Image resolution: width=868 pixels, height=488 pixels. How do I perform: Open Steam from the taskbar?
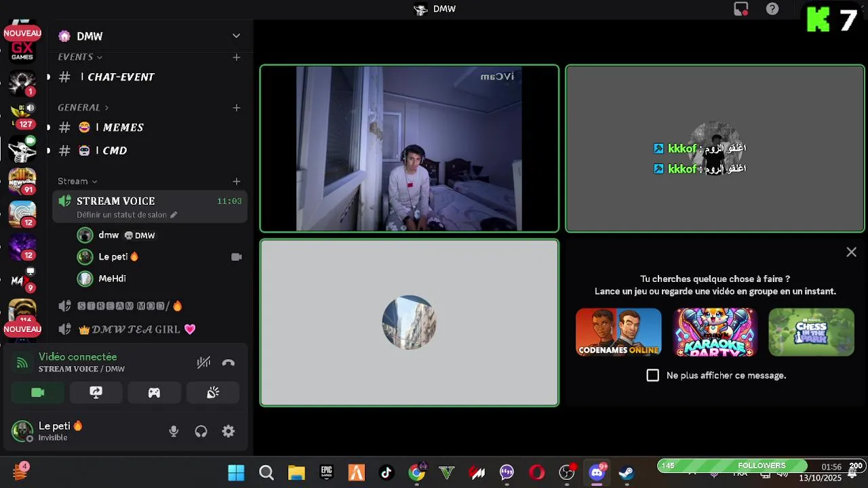point(627,472)
